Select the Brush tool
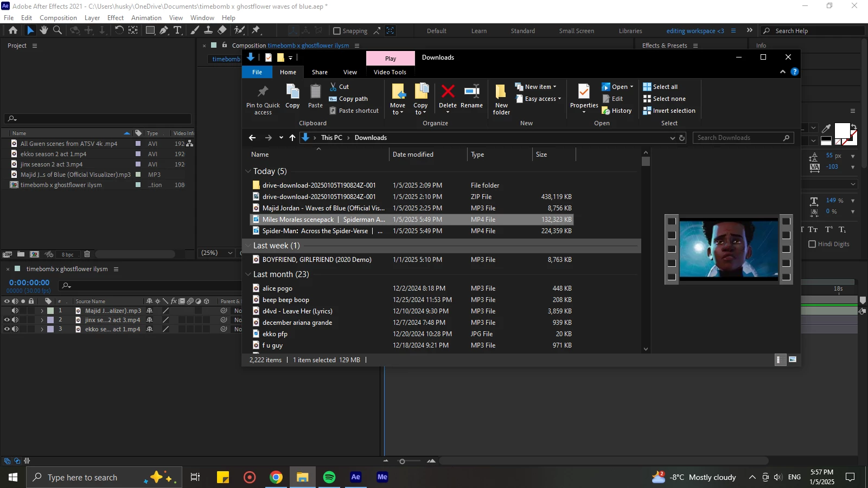Image resolution: width=868 pixels, height=488 pixels. [x=195, y=30]
